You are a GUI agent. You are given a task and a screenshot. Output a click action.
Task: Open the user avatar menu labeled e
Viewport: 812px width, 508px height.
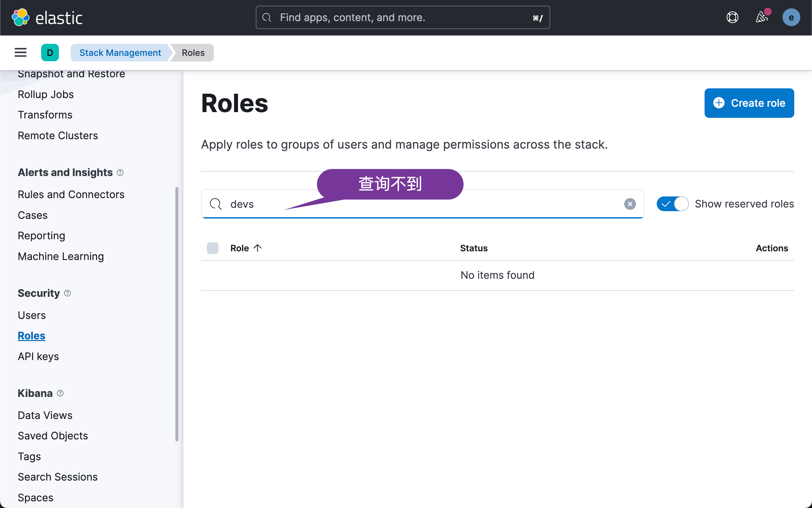(x=791, y=17)
